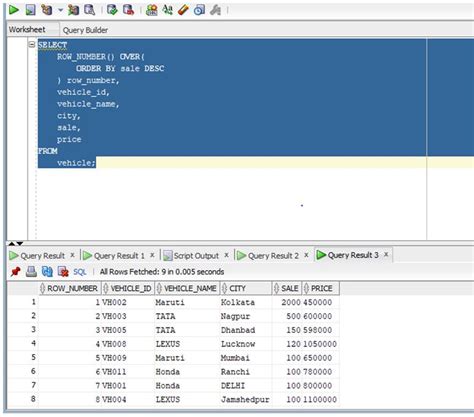
Task: Select the price cell 1100000
Action: point(320,400)
